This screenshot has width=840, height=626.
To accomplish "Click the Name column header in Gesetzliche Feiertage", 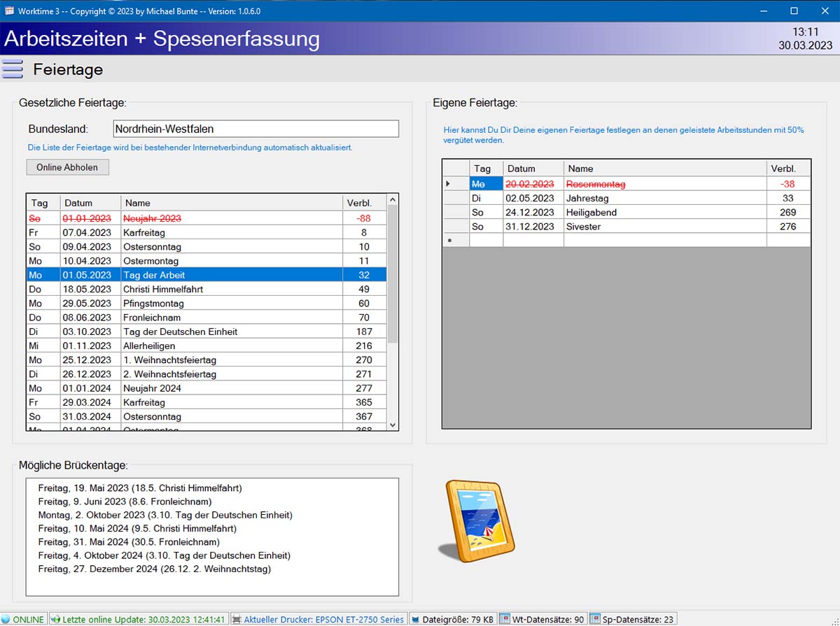I will (x=232, y=203).
